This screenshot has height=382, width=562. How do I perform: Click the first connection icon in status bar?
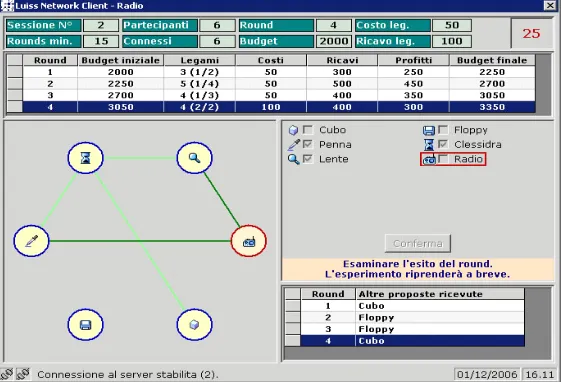tap(7, 374)
